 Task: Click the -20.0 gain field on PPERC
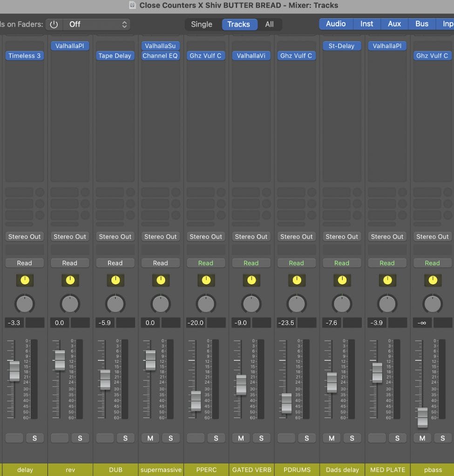[196, 323]
